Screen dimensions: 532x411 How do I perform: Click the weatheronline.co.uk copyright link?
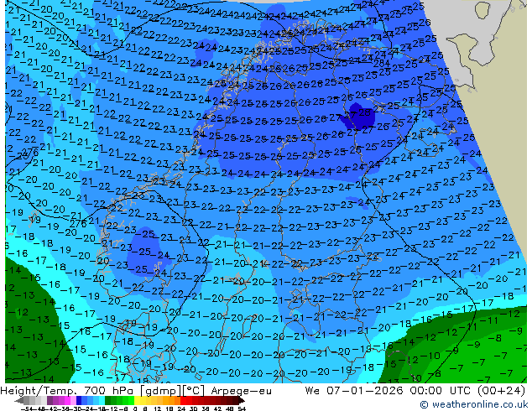(474, 404)
